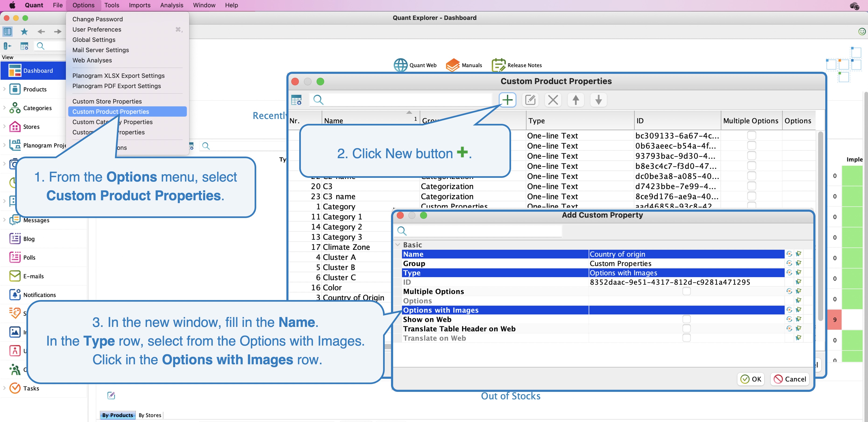Expand the Categories tree item chevron
Image resolution: width=868 pixels, height=422 pixels.
pyautogui.click(x=4, y=108)
